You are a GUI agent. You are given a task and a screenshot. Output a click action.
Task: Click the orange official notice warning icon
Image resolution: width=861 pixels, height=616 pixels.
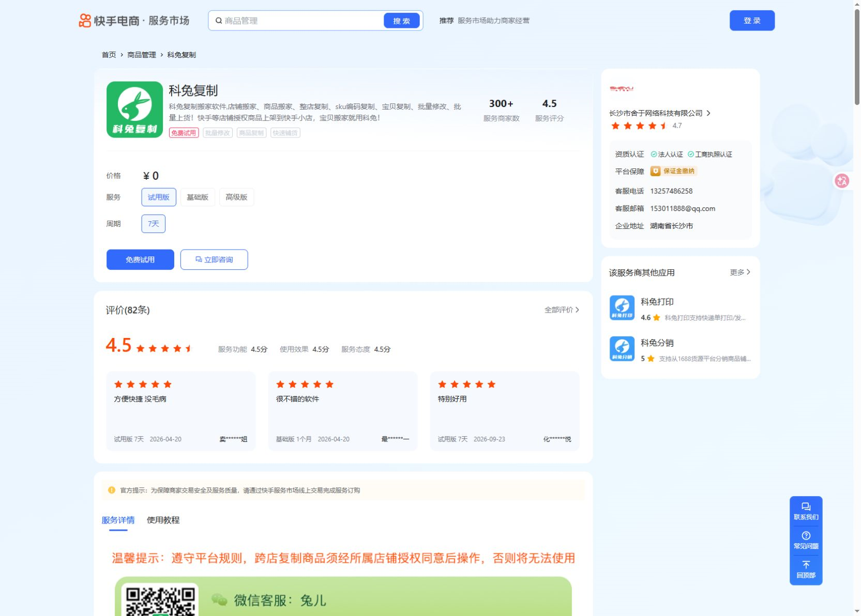click(112, 490)
